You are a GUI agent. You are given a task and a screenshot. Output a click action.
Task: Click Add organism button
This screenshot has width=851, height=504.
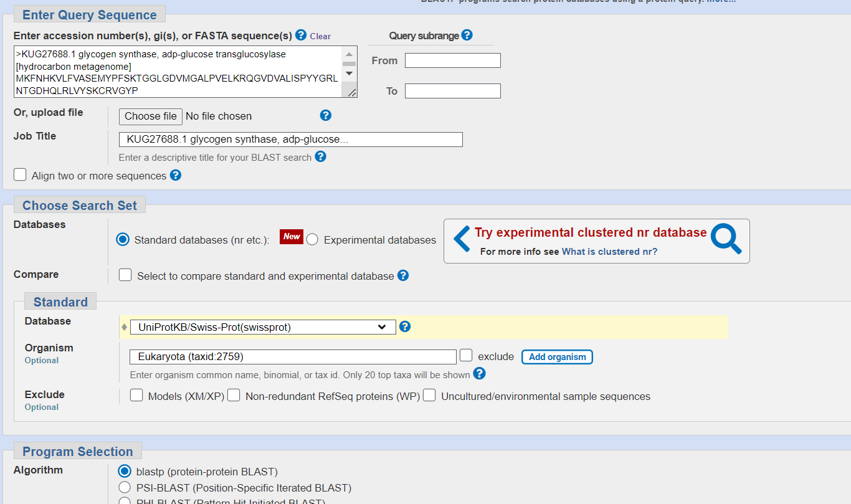tap(557, 357)
